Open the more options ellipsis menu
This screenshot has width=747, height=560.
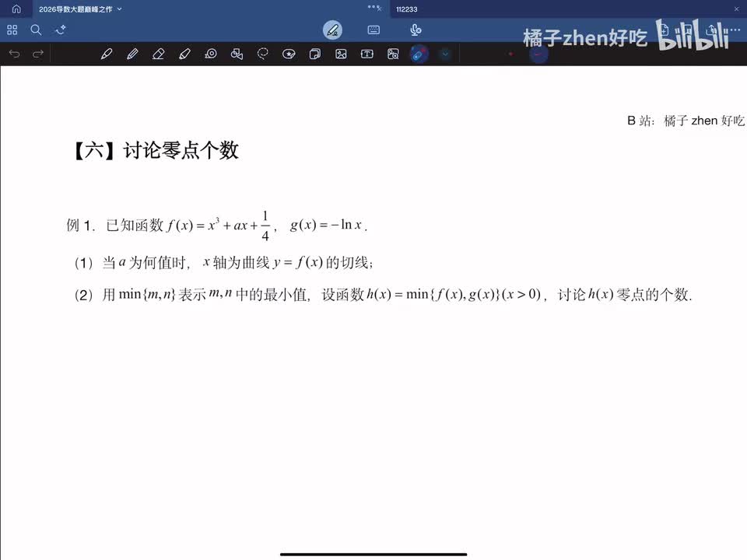click(x=736, y=30)
